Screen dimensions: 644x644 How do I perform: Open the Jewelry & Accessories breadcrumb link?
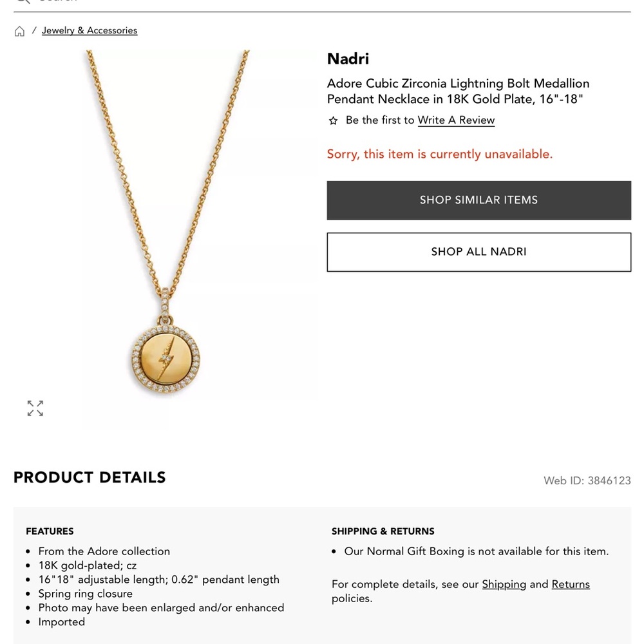coord(90,30)
